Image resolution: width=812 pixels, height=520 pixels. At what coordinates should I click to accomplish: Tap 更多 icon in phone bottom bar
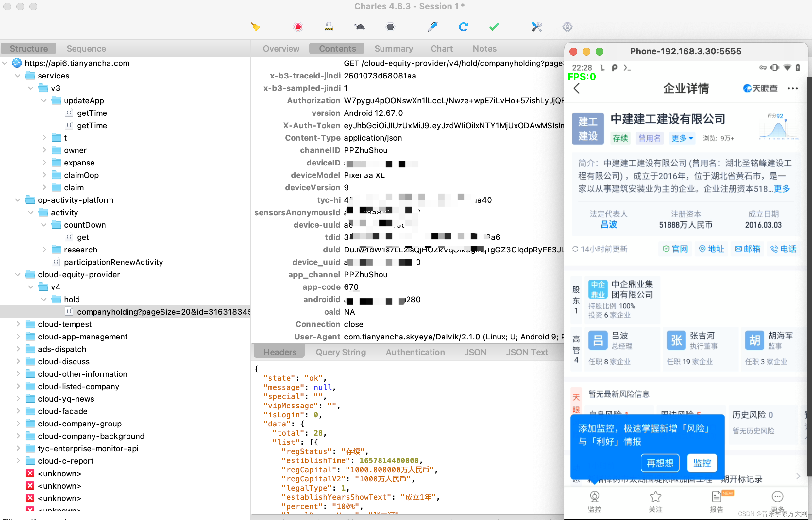777,502
